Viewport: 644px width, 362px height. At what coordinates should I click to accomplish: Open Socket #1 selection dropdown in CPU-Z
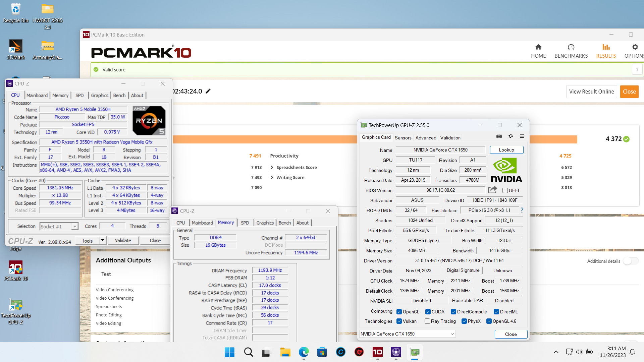click(59, 227)
